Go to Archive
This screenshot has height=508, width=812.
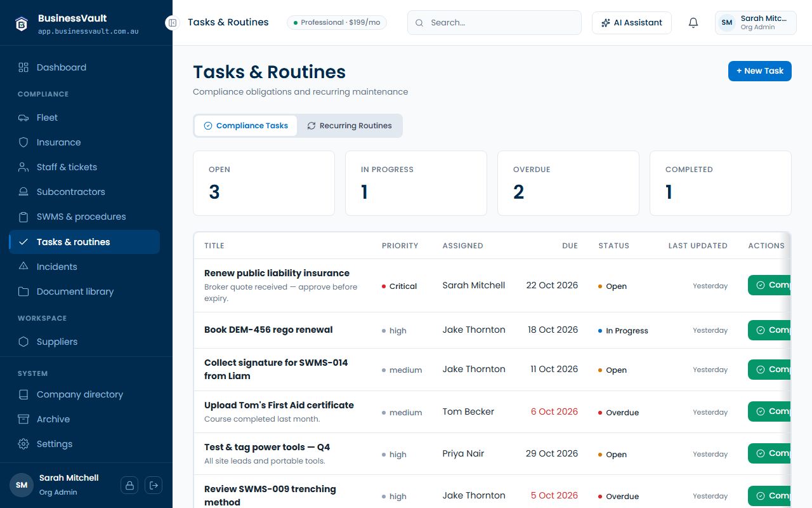click(84, 419)
